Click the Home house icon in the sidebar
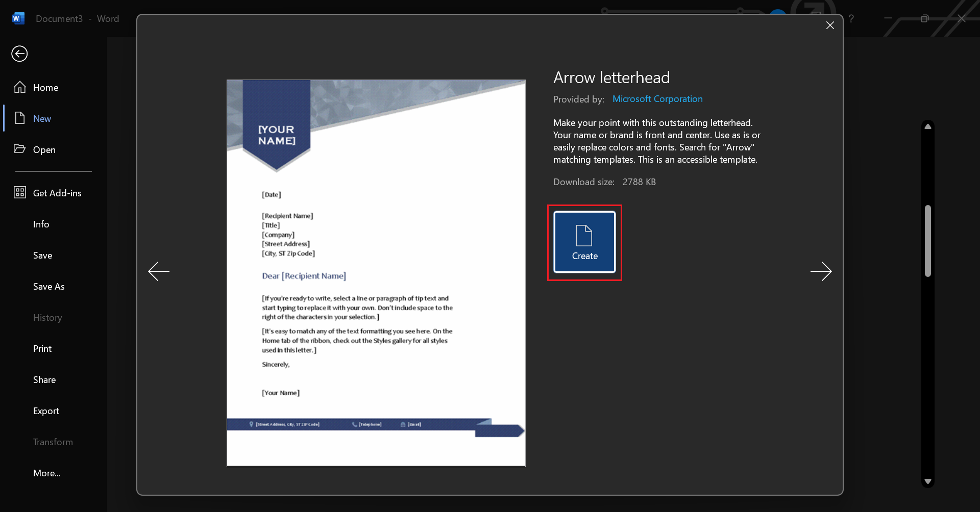The height and width of the screenshot is (512, 980). click(x=20, y=87)
